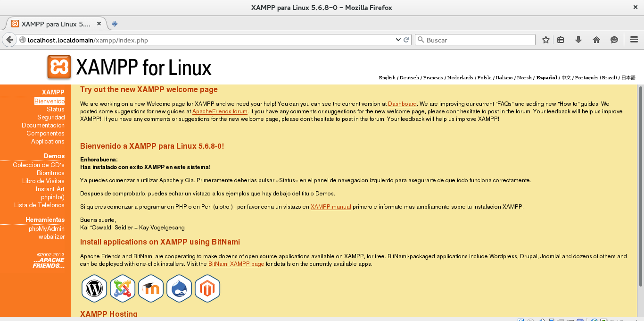The width and height of the screenshot is (644, 321).
Task: Click the Joomla application icon
Action: click(123, 288)
